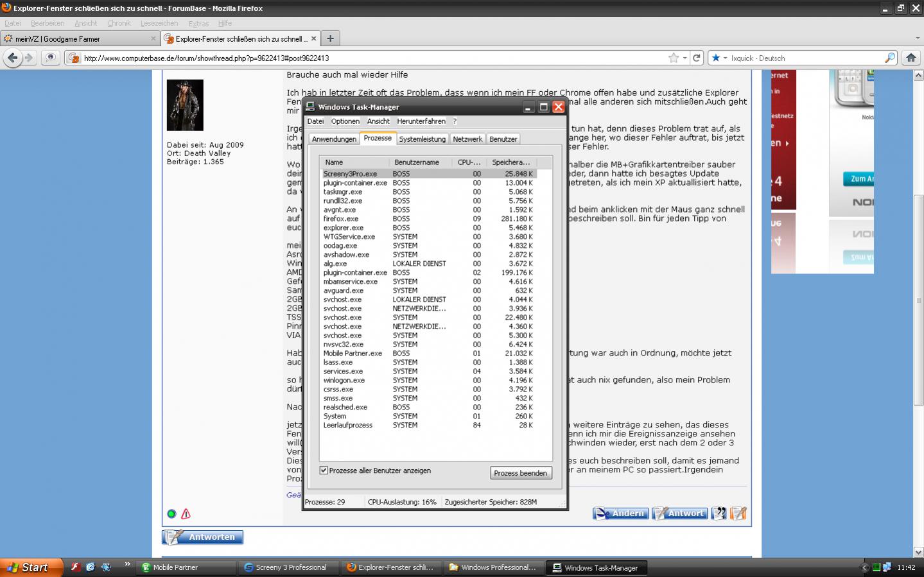This screenshot has width=924, height=577.
Task: Click page scrollbar down arrow
Action: click(x=918, y=552)
